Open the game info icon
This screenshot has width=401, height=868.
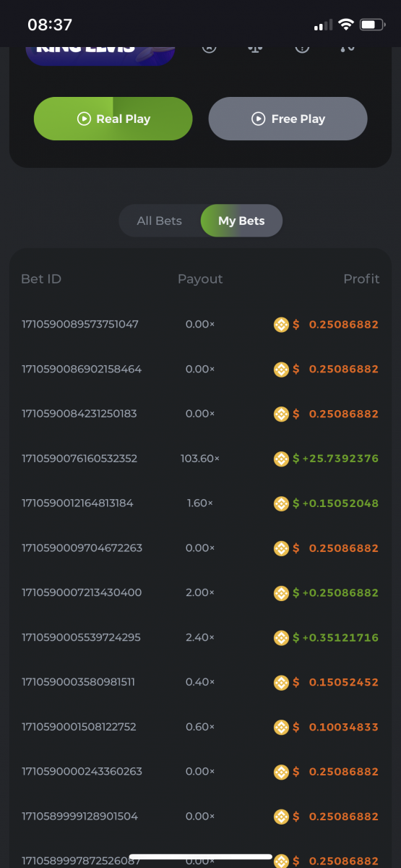pos(302,48)
